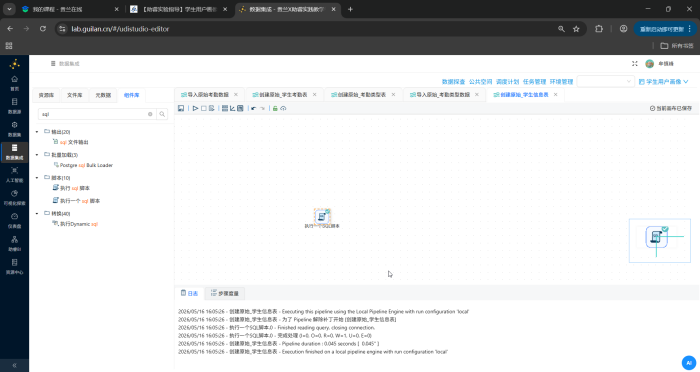
Task: Open the 任务管理 link
Action: (534, 82)
